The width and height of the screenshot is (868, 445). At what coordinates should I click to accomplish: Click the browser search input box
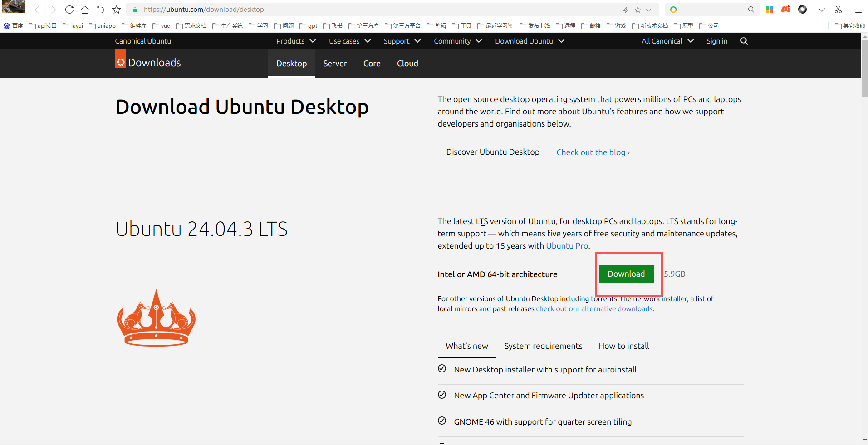click(712, 10)
